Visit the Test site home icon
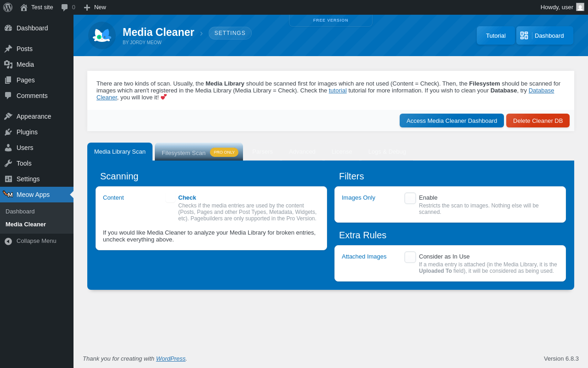The height and width of the screenshot is (368, 588). [24, 7]
